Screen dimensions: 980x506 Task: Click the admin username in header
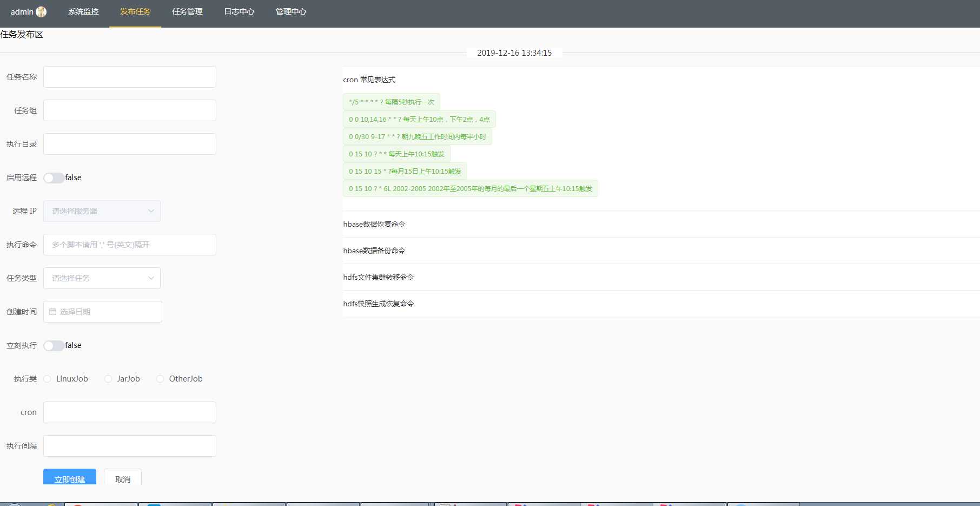pos(22,11)
